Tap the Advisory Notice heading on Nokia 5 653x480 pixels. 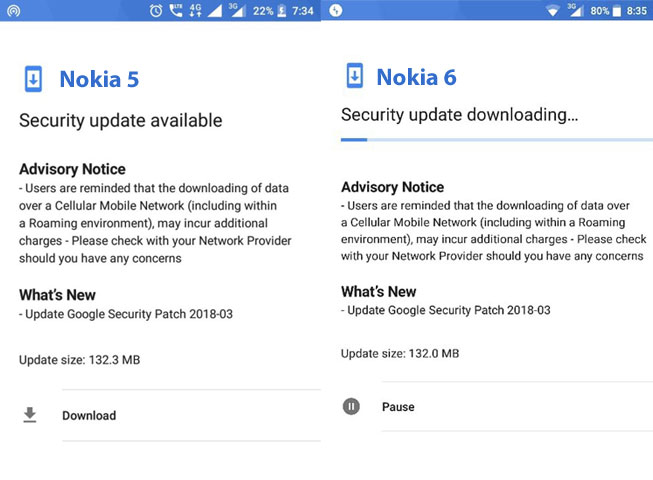(x=72, y=169)
